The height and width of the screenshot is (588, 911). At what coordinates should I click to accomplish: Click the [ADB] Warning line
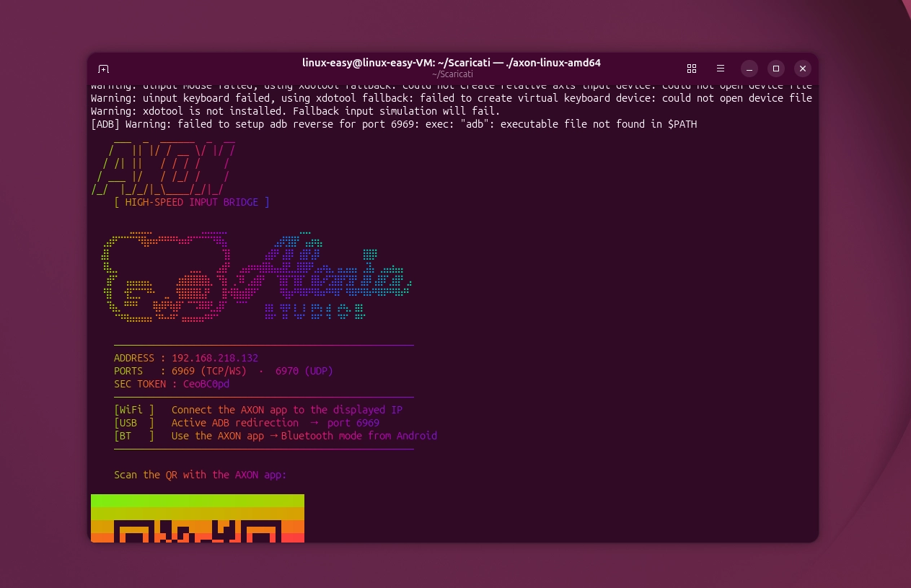pyautogui.click(x=394, y=124)
